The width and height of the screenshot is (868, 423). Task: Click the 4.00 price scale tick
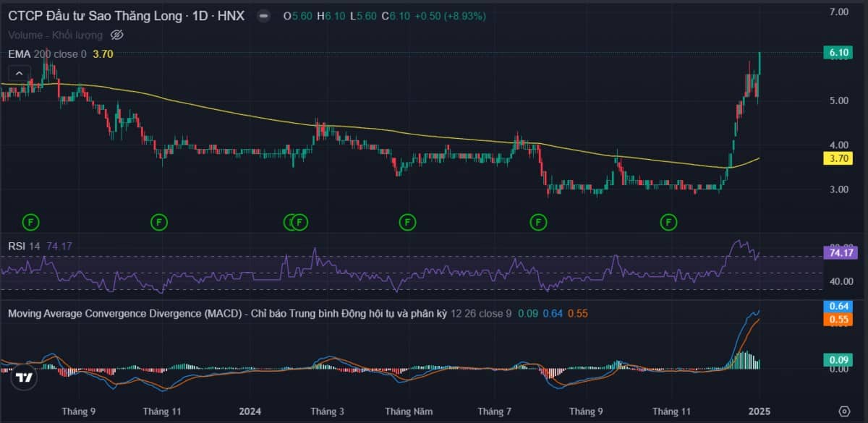pos(839,145)
